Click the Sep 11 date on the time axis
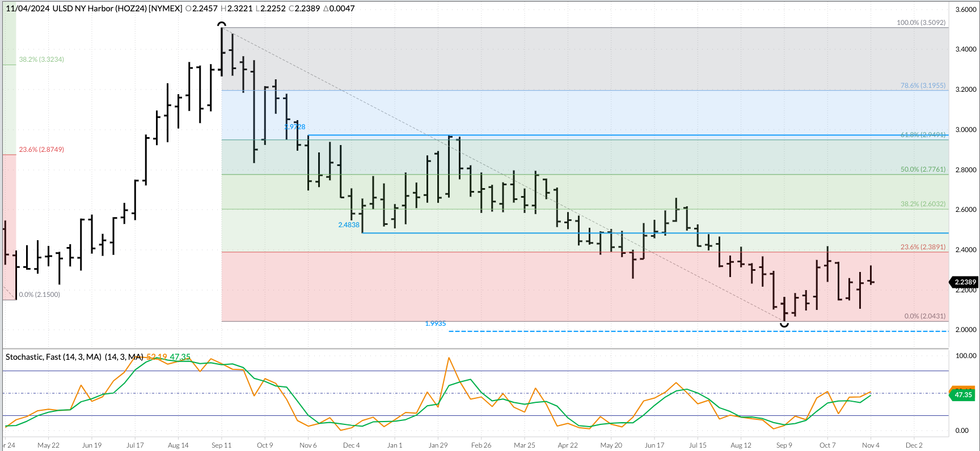 (x=221, y=445)
